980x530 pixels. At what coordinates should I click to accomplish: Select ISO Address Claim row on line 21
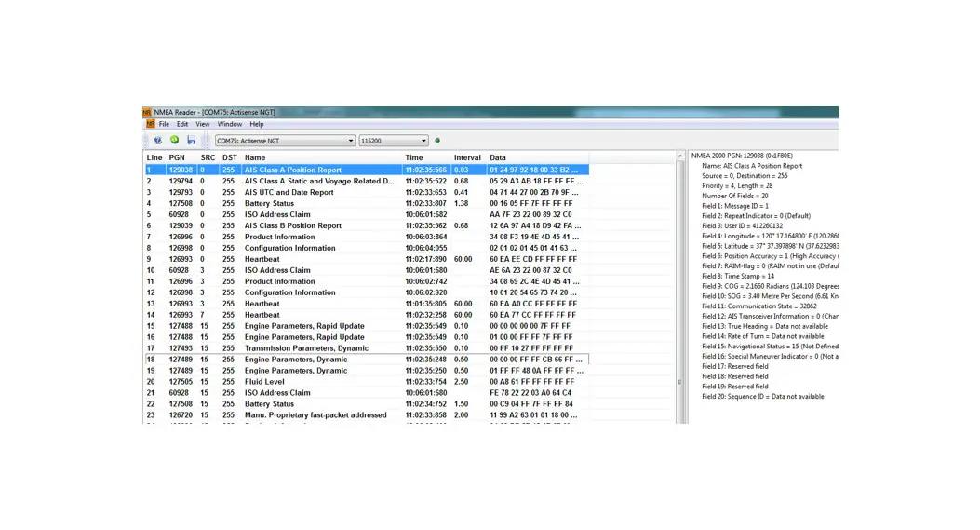point(367,393)
